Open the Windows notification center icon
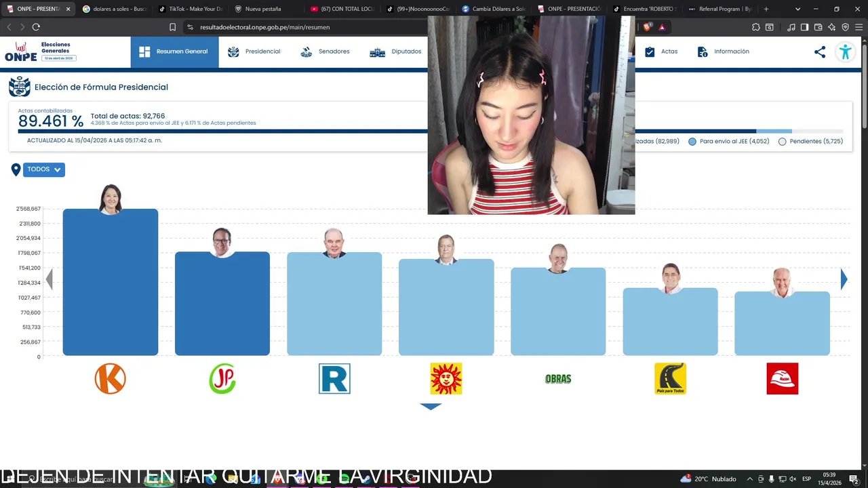868x488 pixels. pos(853,479)
